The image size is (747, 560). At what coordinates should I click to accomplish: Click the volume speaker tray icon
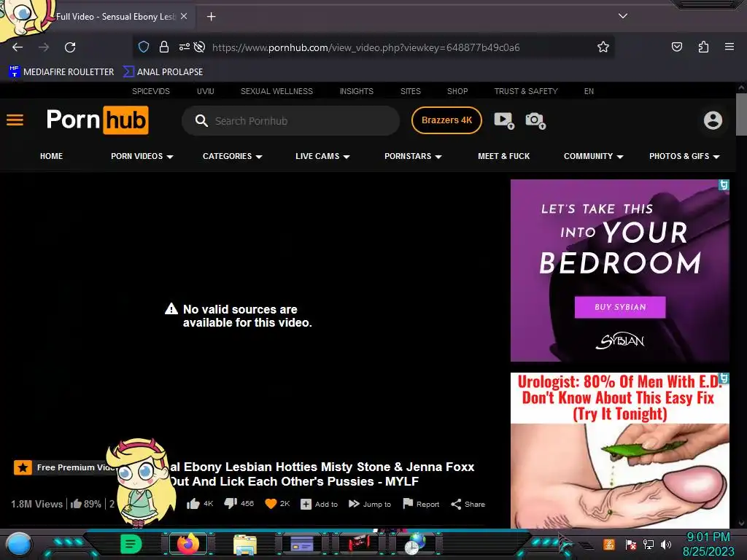click(665, 544)
